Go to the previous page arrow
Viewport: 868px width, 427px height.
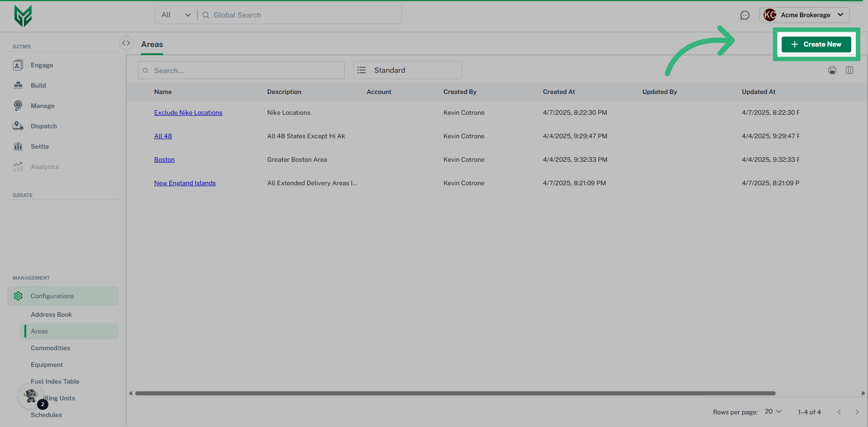coord(839,412)
